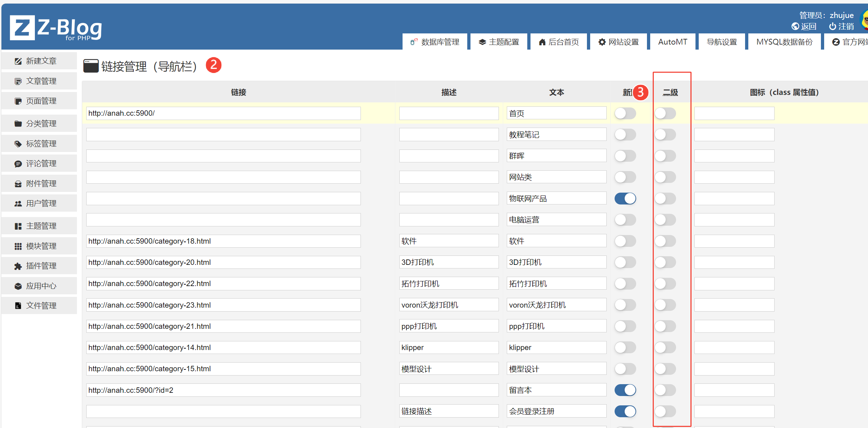Disable new window for 会员登录注册 row
Image resolution: width=868 pixels, height=428 pixels.
[625, 411]
